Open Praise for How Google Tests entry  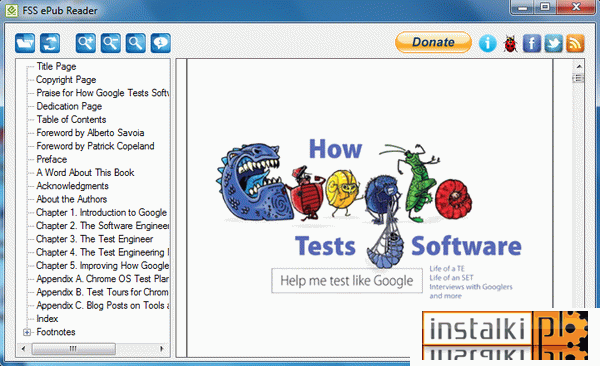103,93
